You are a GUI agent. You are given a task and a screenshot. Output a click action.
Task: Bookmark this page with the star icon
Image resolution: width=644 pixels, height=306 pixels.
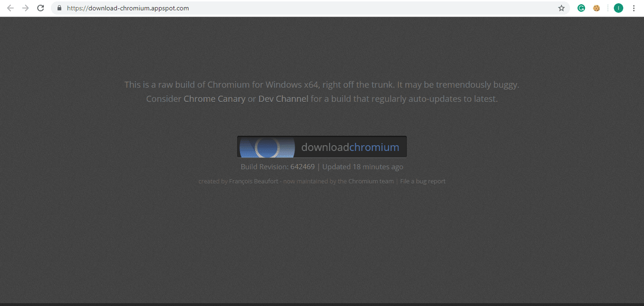pos(561,8)
